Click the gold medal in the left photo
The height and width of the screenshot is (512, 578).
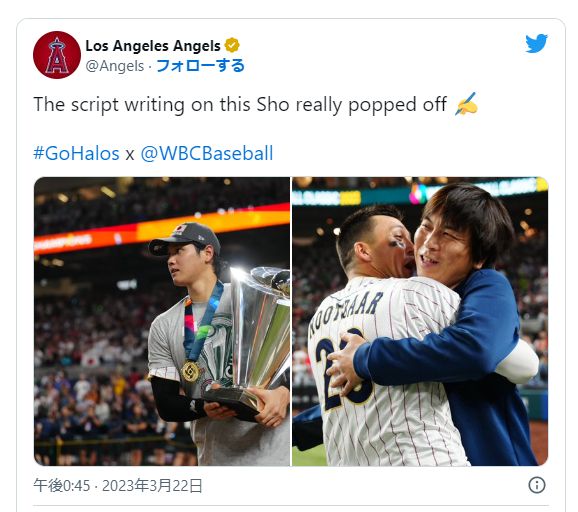click(191, 372)
